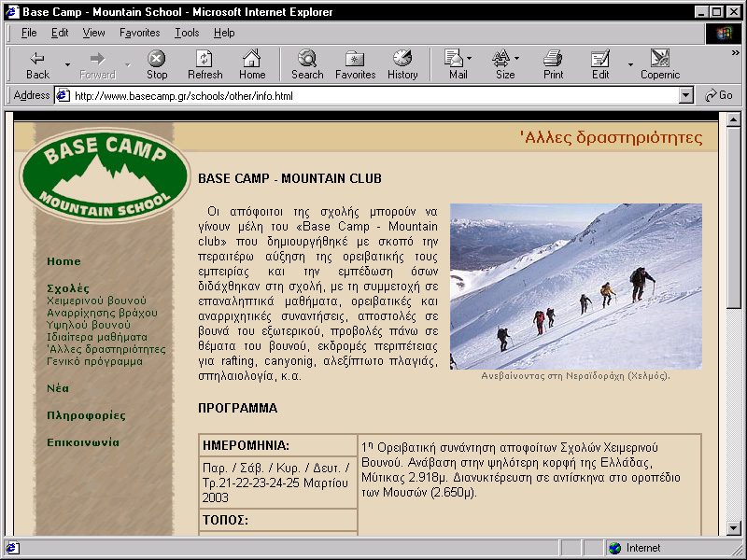Open the Υψηλού βουνού link
This screenshot has height=560, width=747.
click(89, 325)
